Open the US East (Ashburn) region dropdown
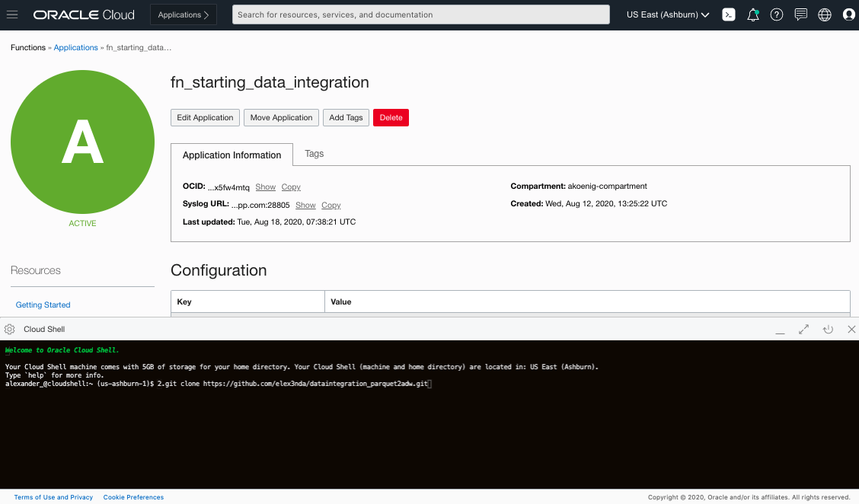Image resolution: width=859 pixels, height=504 pixels. (666, 14)
